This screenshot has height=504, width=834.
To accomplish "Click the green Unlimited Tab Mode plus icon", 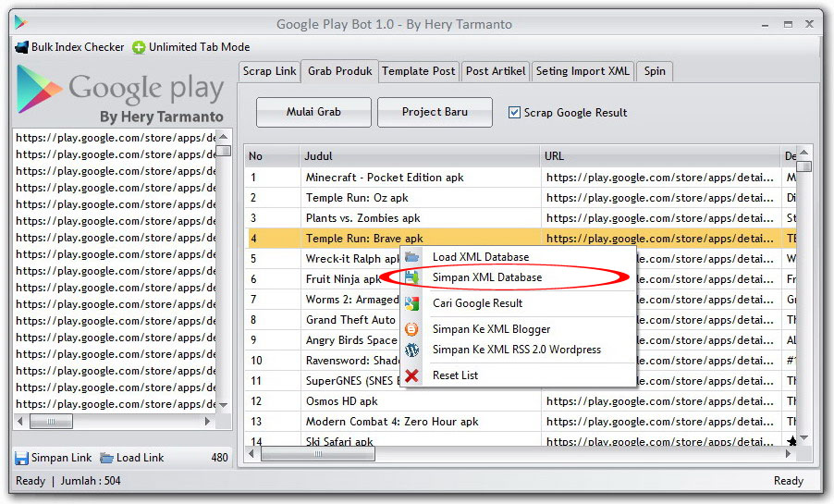I will (139, 47).
